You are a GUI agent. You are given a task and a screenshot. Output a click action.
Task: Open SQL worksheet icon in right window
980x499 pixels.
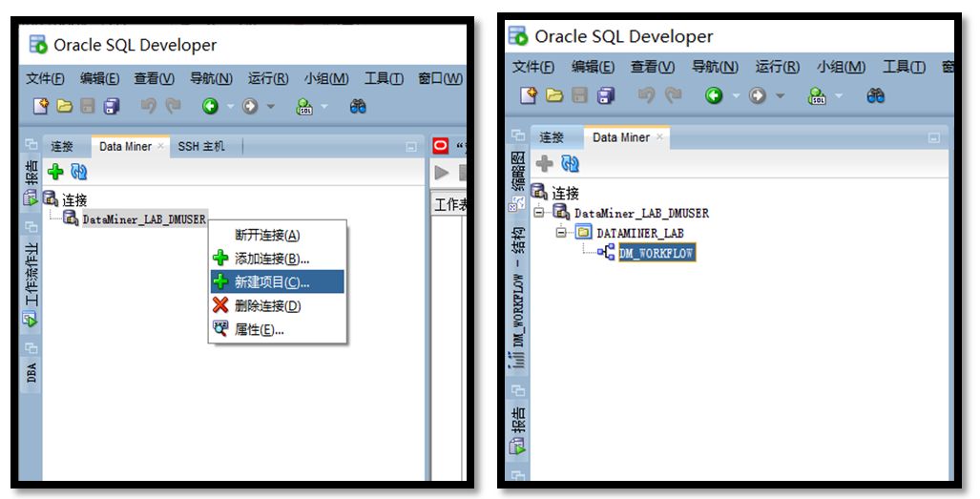(816, 95)
